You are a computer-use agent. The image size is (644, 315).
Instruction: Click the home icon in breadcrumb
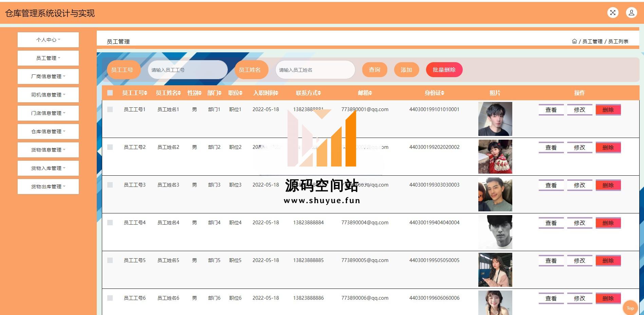(x=574, y=41)
